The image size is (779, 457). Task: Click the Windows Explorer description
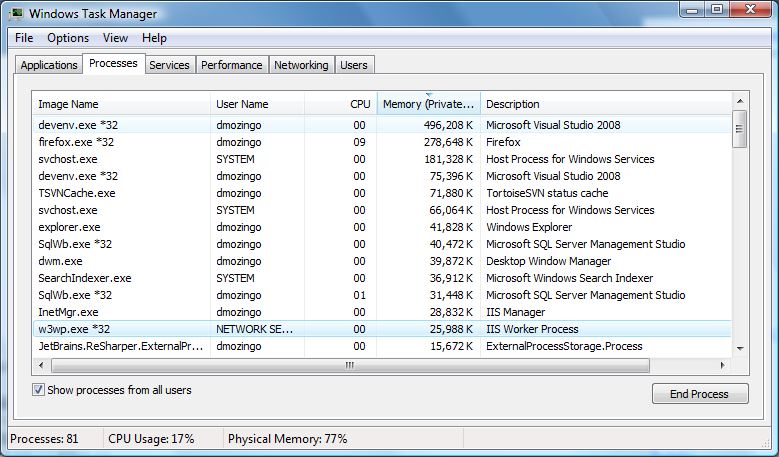click(x=529, y=227)
